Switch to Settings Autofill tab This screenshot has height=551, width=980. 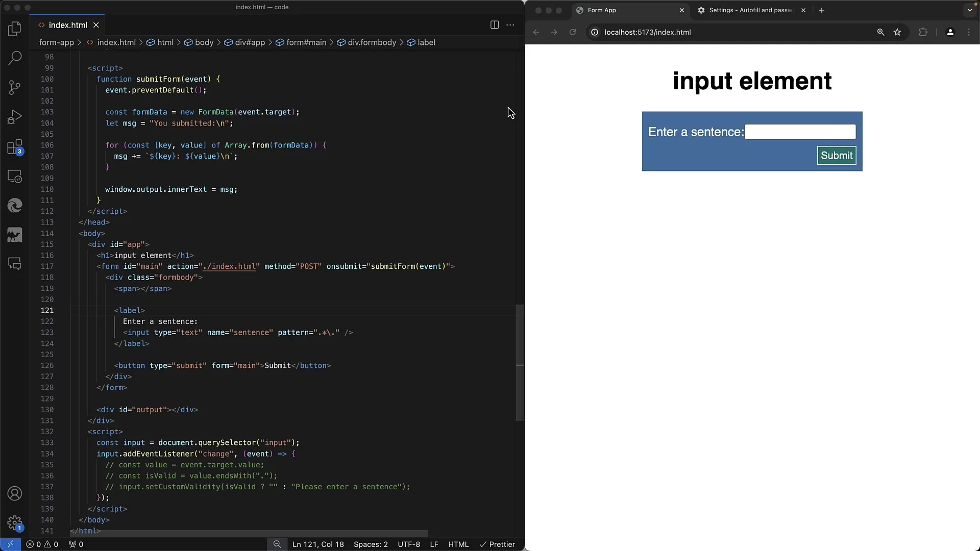pyautogui.click(x=749, y=10)
